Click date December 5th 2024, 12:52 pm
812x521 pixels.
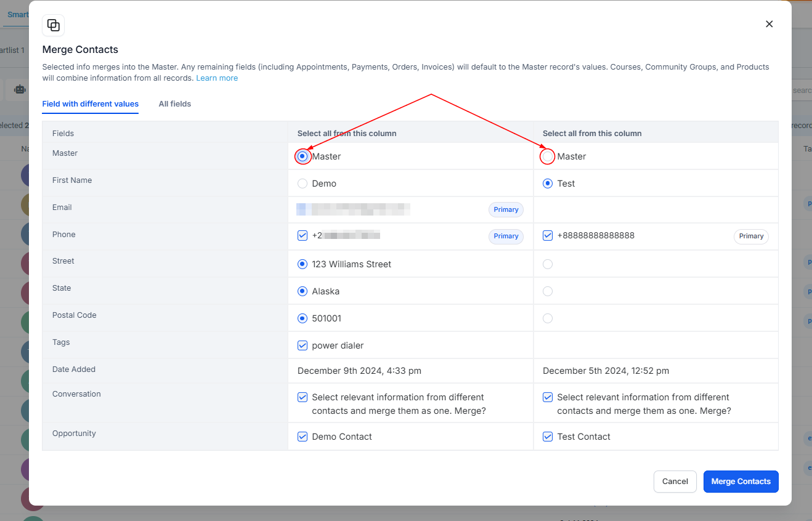pos(606,371)
